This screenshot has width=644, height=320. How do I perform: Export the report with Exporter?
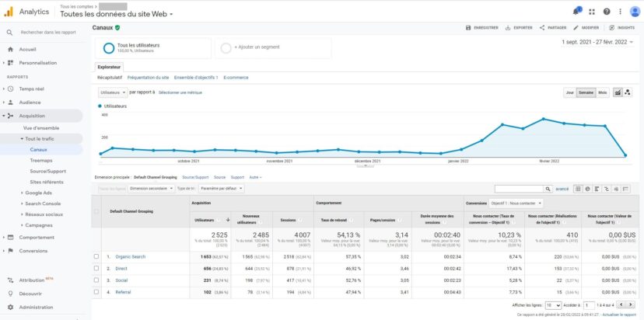(x=519, y=27)
